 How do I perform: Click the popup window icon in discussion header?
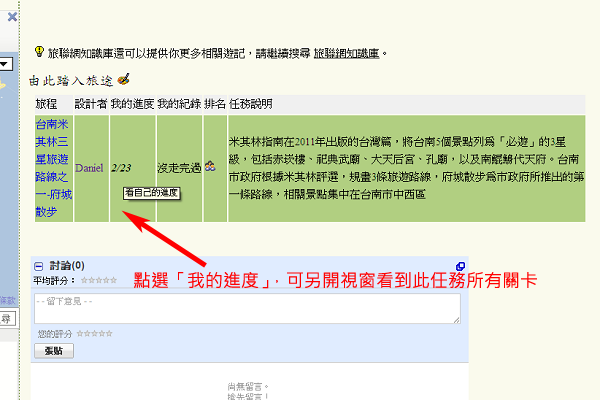click(x=460, y=266)
